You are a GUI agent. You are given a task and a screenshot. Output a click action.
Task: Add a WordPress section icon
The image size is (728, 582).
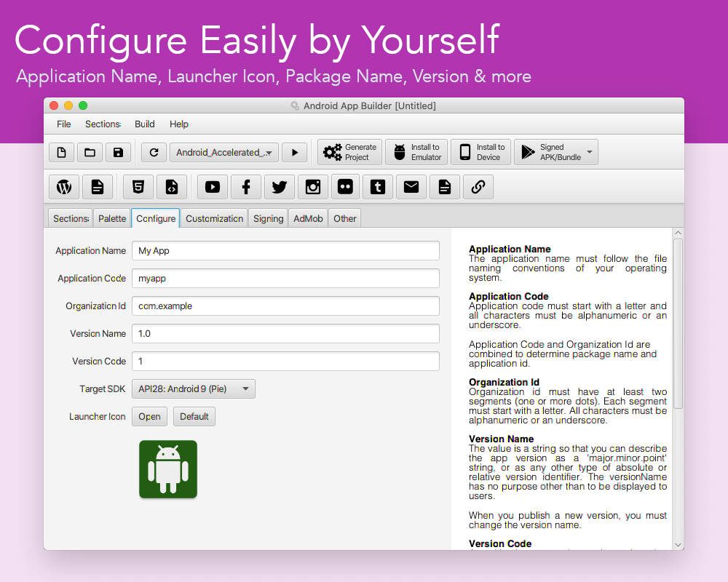point(64,187)
